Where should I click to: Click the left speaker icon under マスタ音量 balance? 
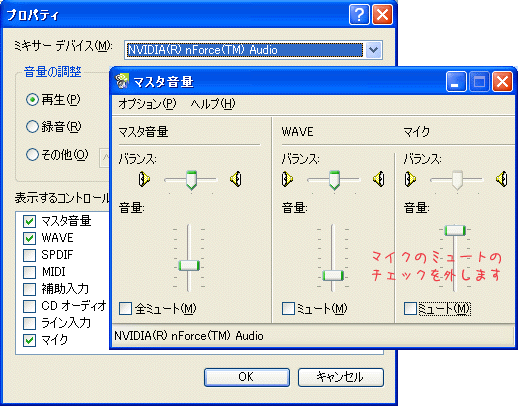click(144, 179)
